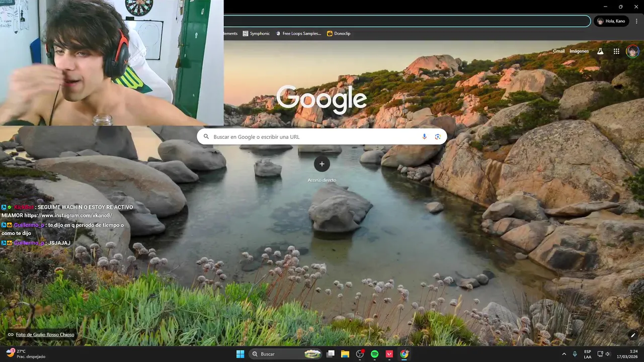Add a shortcut with the plus button

322,164
